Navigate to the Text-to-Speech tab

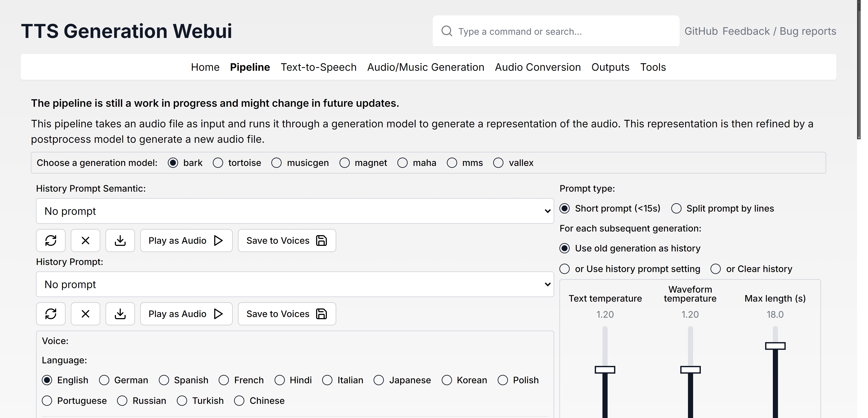pos(319,67)
